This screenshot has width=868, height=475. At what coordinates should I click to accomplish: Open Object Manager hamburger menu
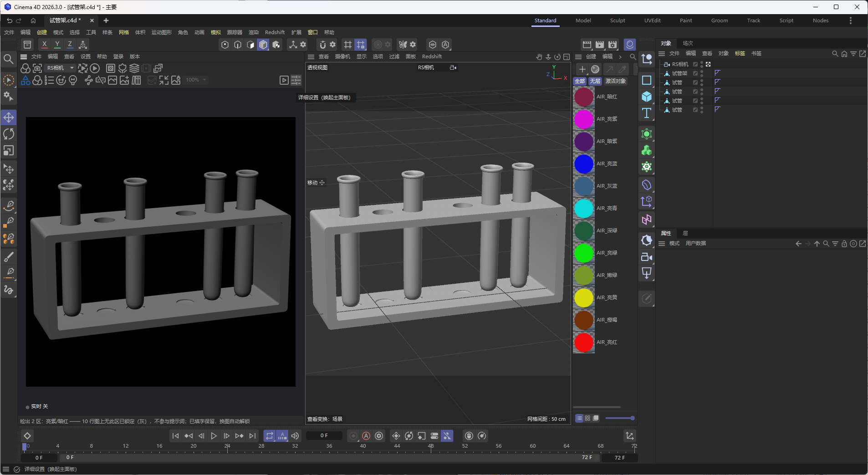tap(662, 54)
